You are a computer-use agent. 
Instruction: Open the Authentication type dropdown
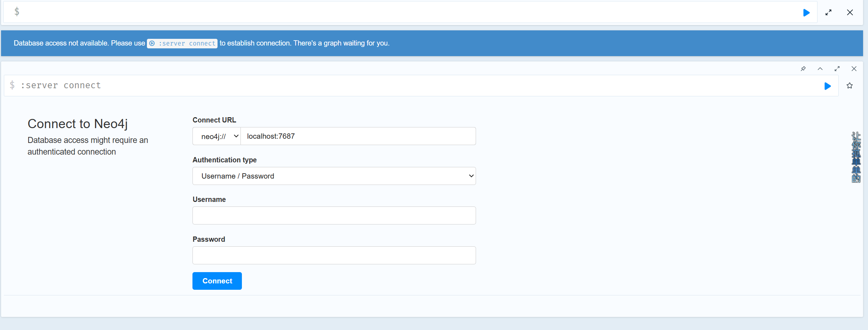[334, 176]
